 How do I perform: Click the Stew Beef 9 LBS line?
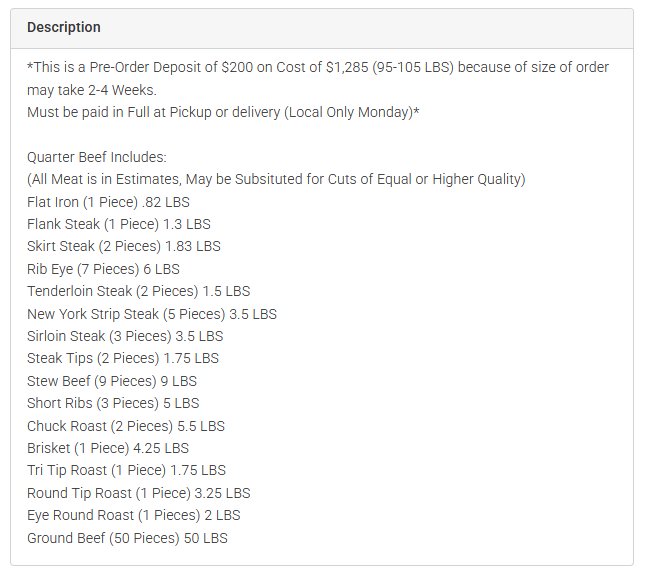(112, 381)
